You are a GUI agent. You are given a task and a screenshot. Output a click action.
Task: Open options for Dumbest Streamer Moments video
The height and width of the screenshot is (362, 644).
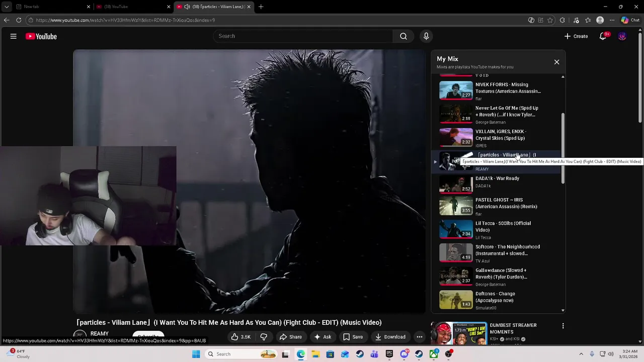pyautogui.click(x=563, y=326)
